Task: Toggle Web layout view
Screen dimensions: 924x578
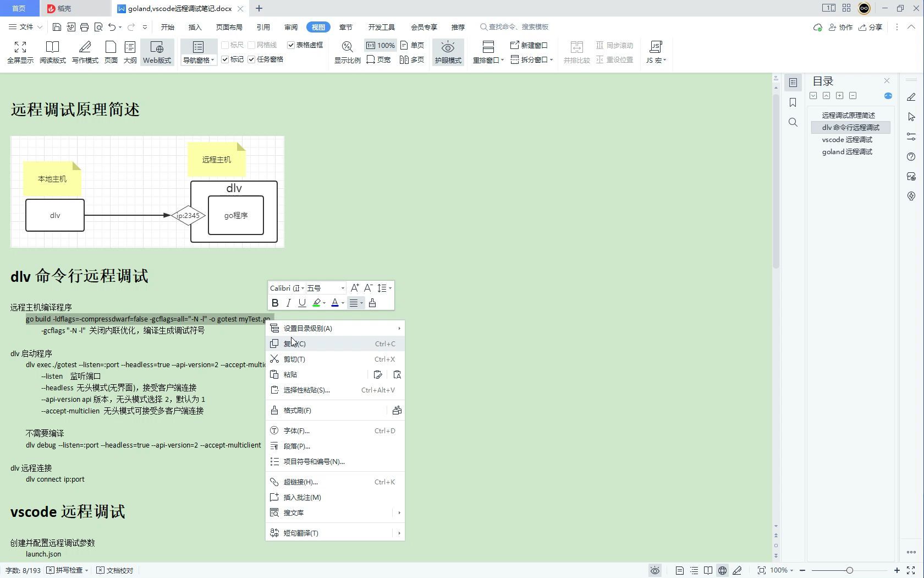Action: 157,52
